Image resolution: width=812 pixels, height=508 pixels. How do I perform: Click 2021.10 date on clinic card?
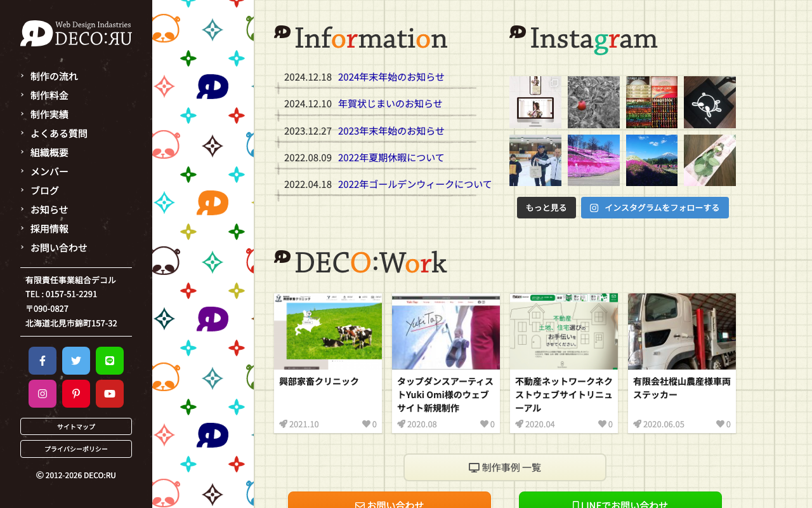click(304, 424)
